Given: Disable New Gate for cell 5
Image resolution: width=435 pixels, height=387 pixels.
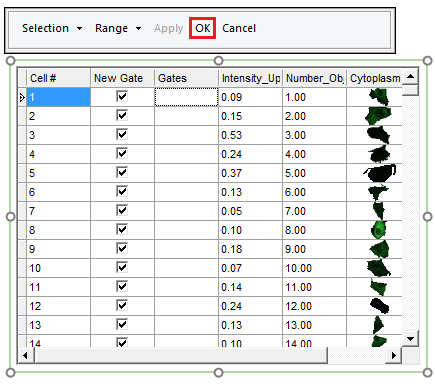Looking at the screenshot, I should coord(122,173).
